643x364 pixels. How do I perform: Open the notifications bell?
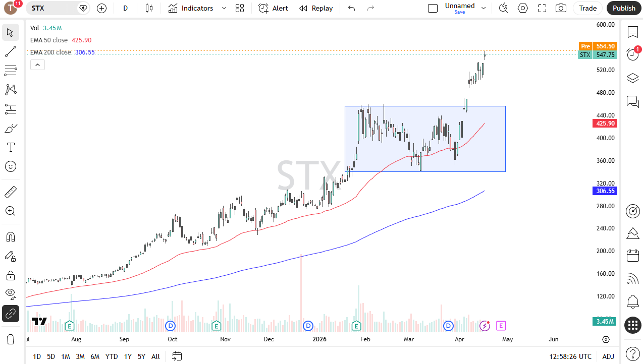click(633, 302)
